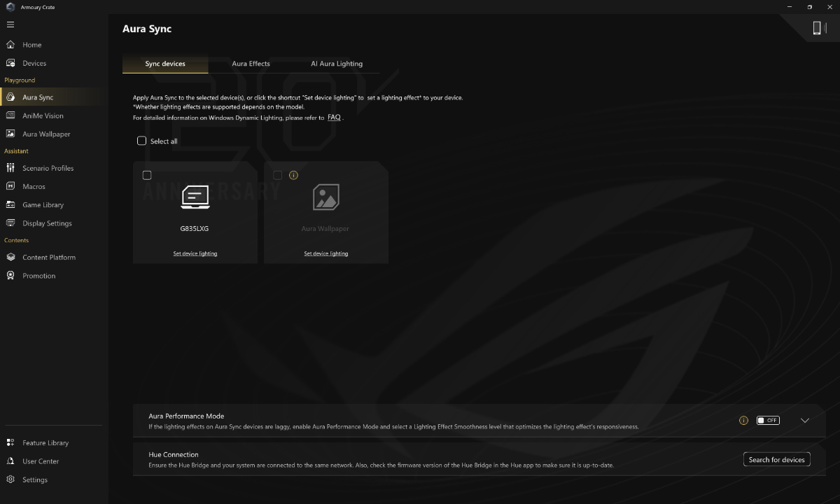This screenshot has height=504, width=840.
Task: Click the Feature Library icon
Action: point(10,442)
